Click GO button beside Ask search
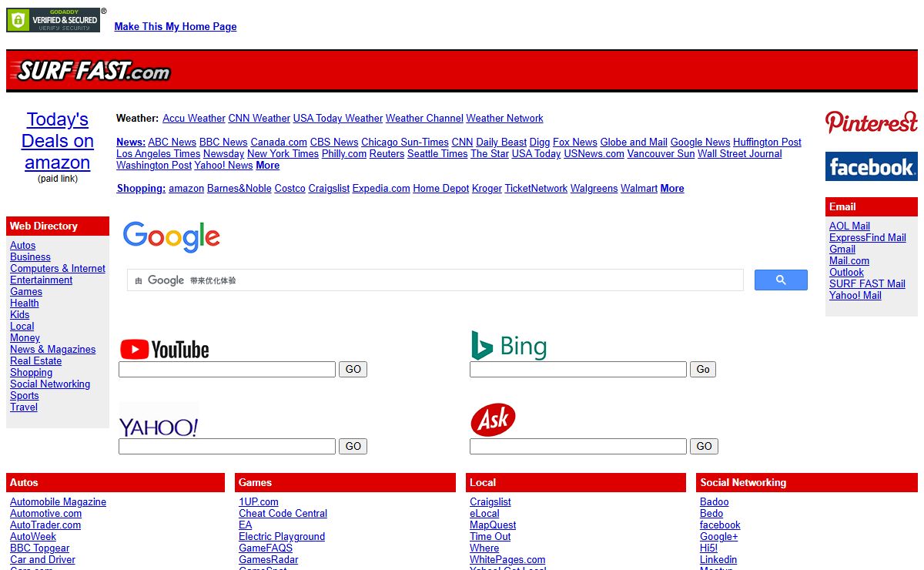 pos(705,446)
